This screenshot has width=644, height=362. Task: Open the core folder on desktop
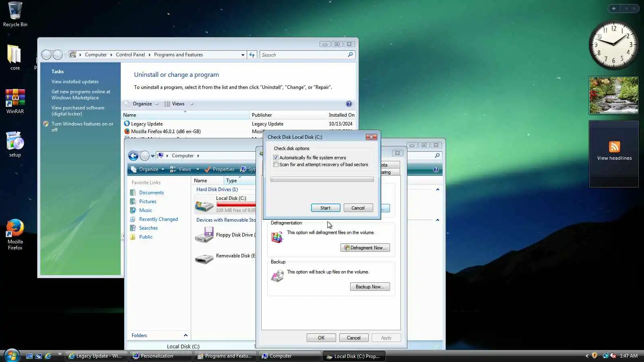pyautogui.click(x=15, y=58)
